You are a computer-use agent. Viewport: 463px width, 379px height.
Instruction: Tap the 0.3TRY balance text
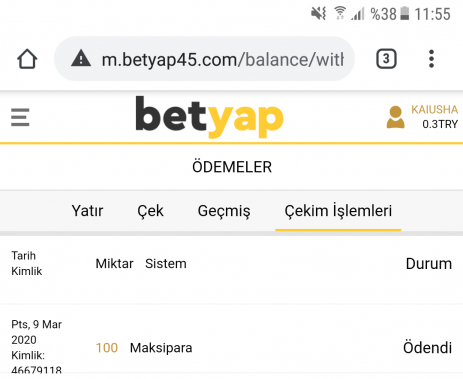pos(440,124)
